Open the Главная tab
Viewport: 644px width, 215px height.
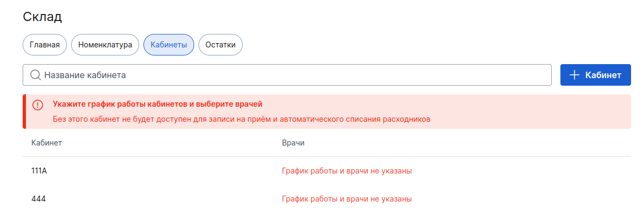click(44, 45)
